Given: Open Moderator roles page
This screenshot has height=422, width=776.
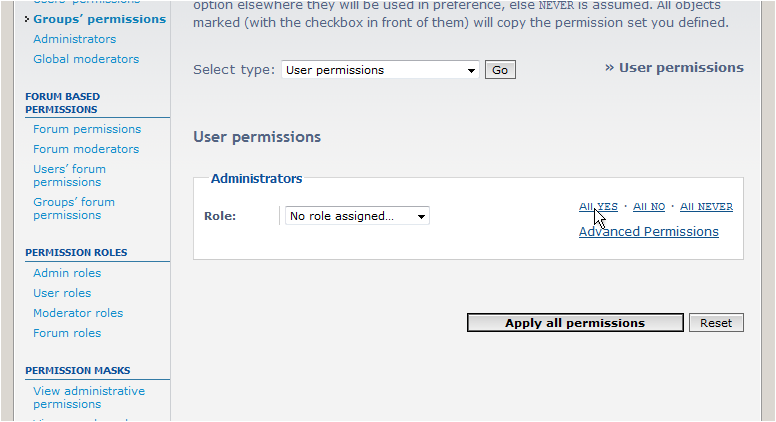Looking at the screenshot, I should point(78,313).
